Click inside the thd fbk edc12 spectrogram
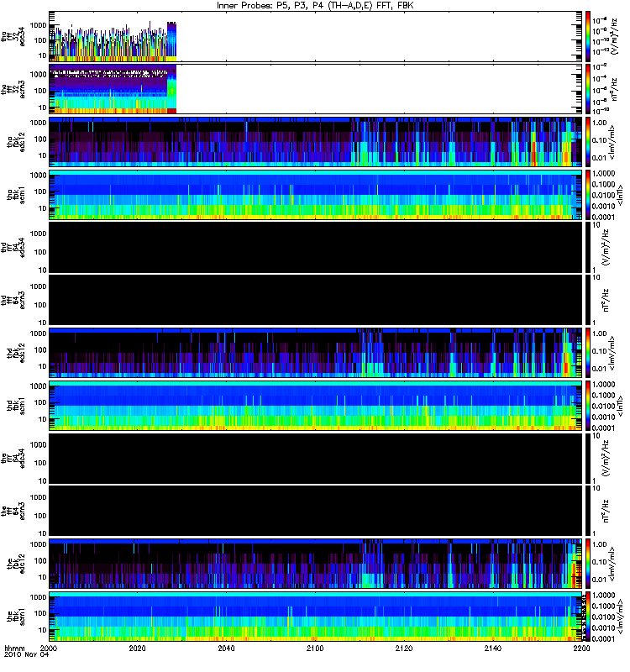Screen dimensions: 630x672 pyautogui.click(x=315, y=353)
